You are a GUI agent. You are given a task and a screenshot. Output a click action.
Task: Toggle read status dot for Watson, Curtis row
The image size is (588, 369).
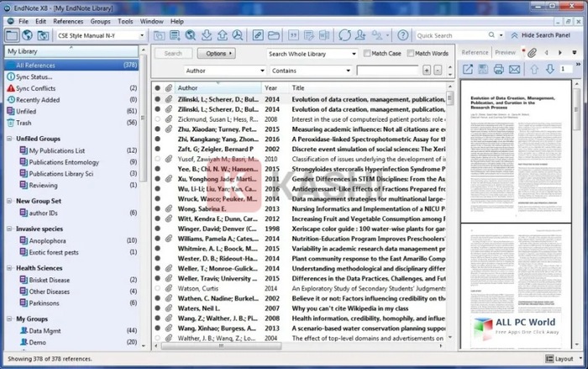pyautogui.click(x=158, y=288)
